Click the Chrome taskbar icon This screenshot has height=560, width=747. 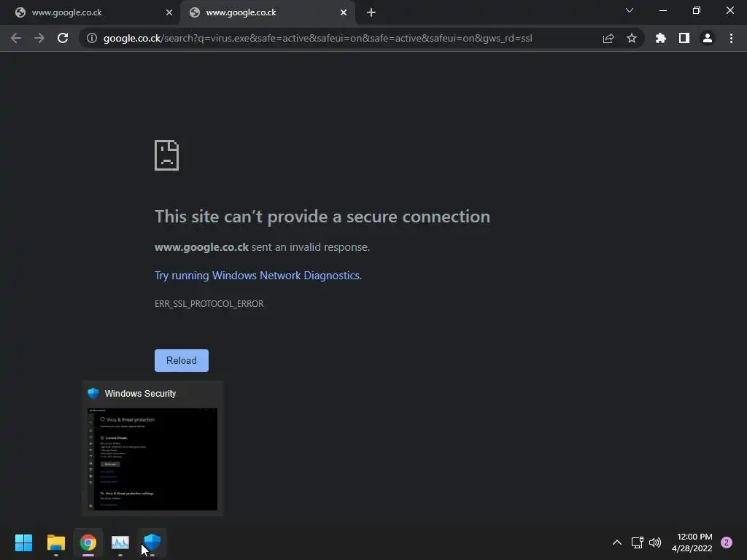click(x=88, y=542)
